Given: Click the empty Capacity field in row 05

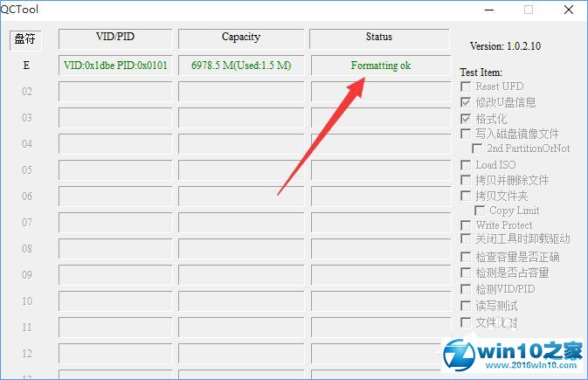Looking at the screenshot, I should (241, 170).
